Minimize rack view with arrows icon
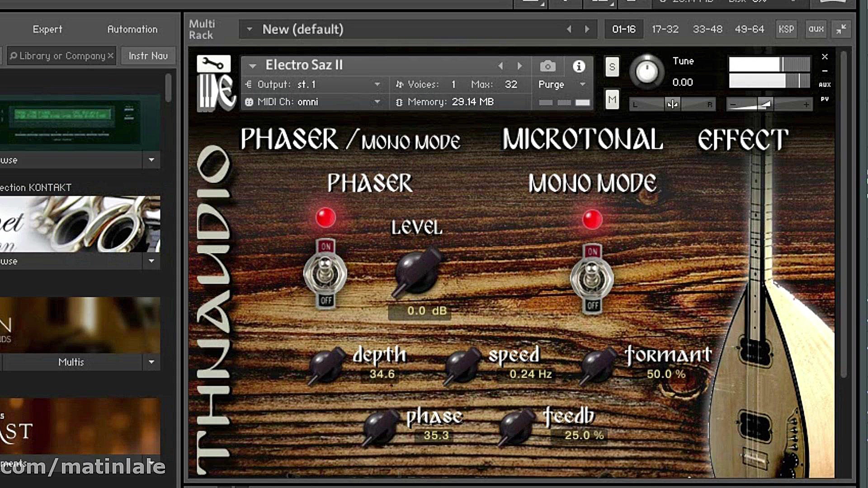Screen dimensions: 868x488 (841, 29)
